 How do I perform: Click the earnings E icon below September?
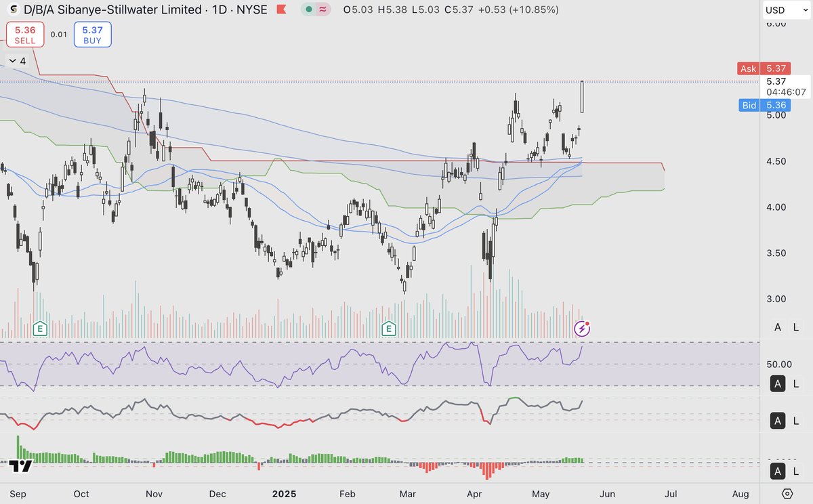click(40, 328)
